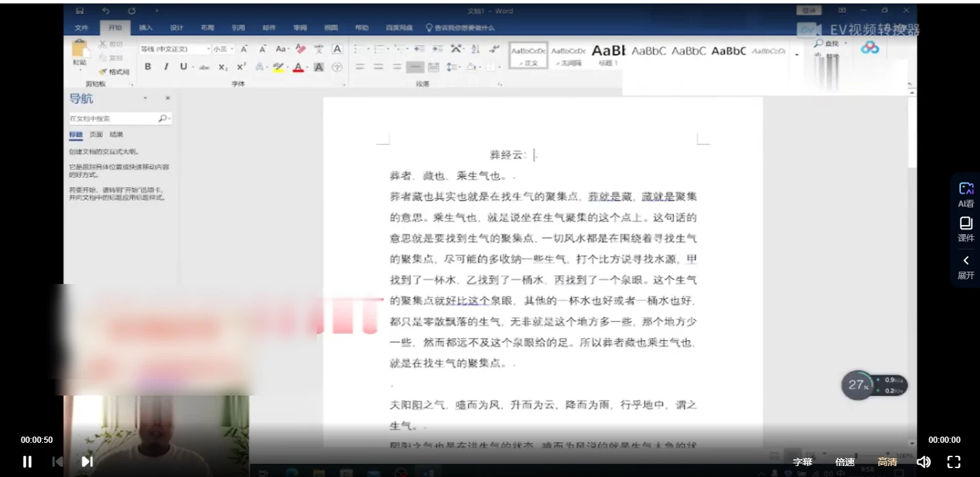Enter fullscreen video mode
Image resolution: width=980 pixels, height=477 pixels.
point(954,462)
